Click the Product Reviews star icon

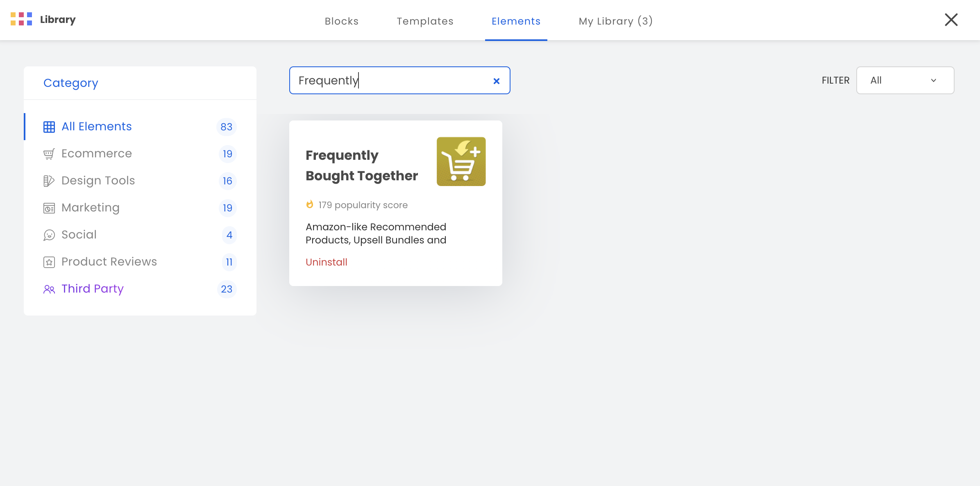pyautogui.click(x=49, y=262)
